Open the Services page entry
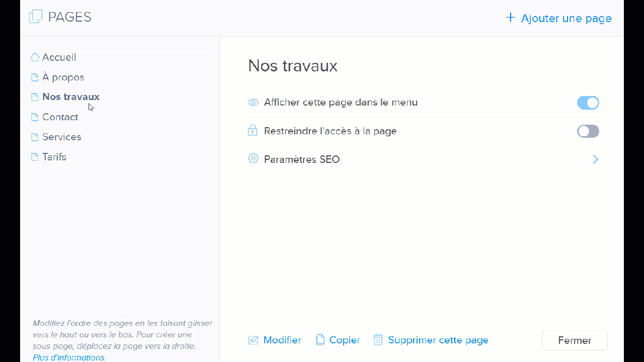The image size is (644, 362). [x=61, y=137]
